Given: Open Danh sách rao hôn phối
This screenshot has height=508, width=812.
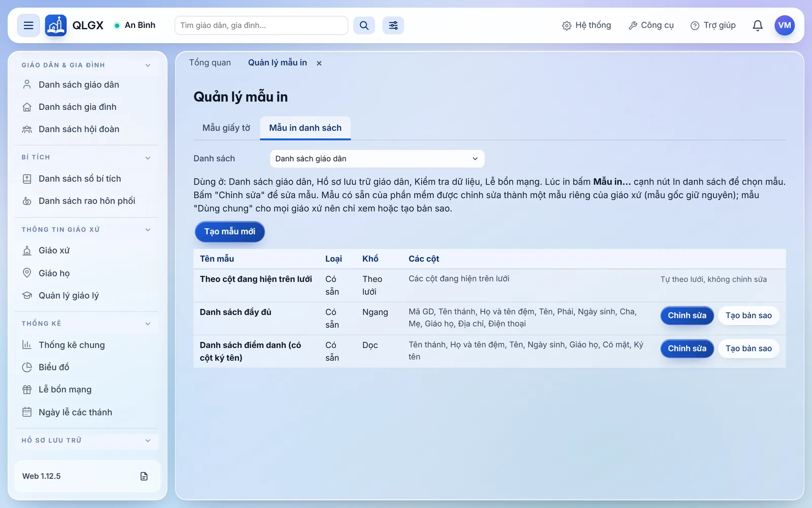Looking at the screenshot, I should (87, 201).
